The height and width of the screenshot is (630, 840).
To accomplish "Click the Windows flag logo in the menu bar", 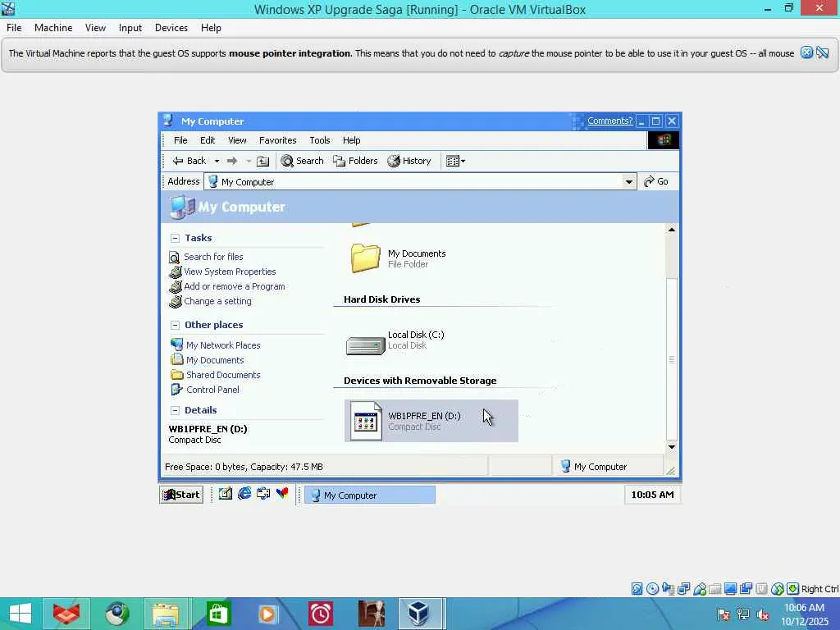I will (x=663, y=140).
